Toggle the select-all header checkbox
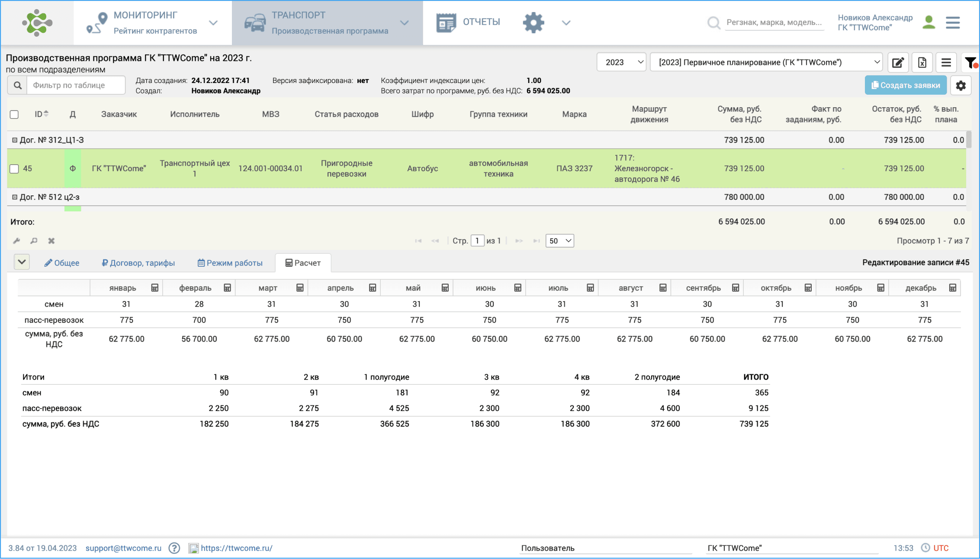The image size is (980, 559). [x=14, y=115]
